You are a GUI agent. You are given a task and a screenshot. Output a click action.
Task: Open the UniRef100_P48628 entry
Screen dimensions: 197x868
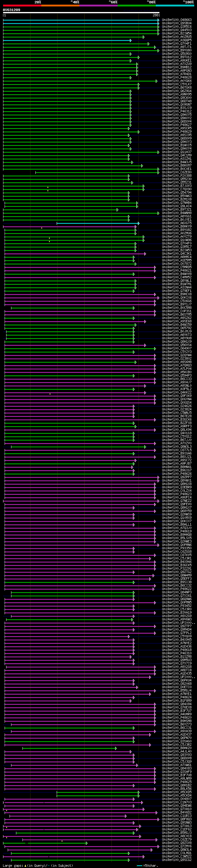(x=176, y=78)
